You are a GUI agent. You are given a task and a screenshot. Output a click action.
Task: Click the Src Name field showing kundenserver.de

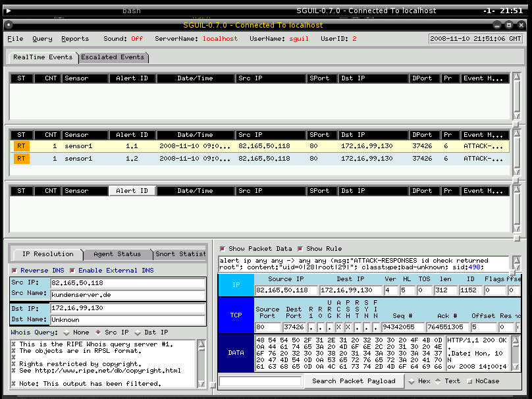click(128, 295)
